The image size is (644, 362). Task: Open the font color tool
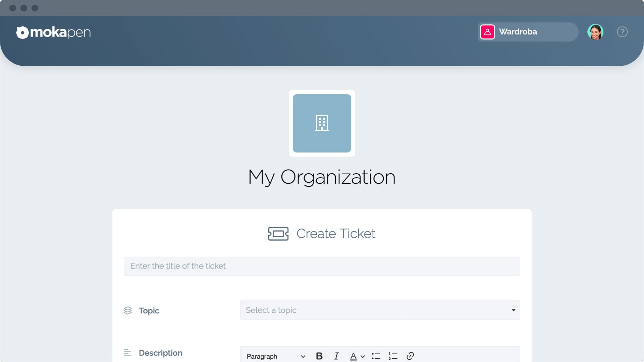tap(354, 356)
